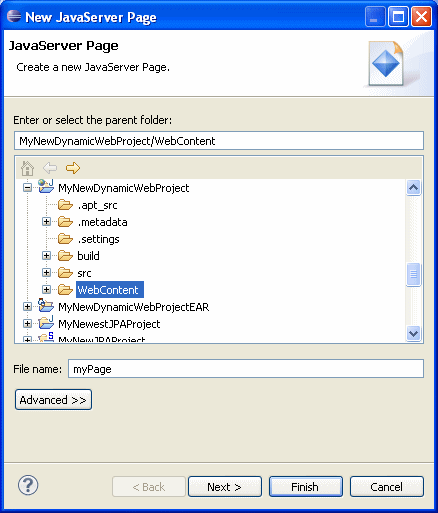
Task: Expand the MyNewDynamicWebProjectEAR node
Action: click(x=28, y=307)
